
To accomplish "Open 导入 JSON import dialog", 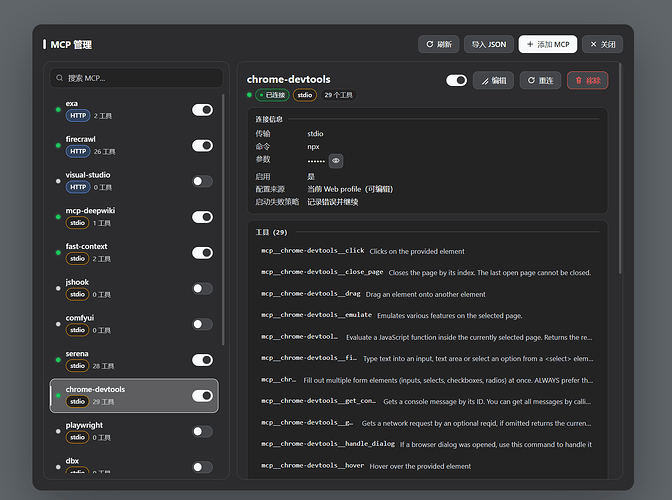I will tap(489, 44).
